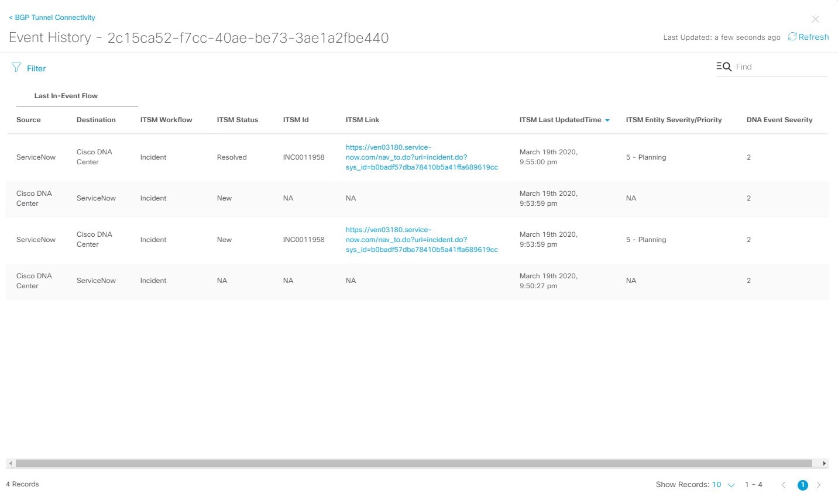Image resolution: width=838 pixels, height=504 pixels.
Task: Sort by the ITSM Id column header
Action: [x=296, y=120]
